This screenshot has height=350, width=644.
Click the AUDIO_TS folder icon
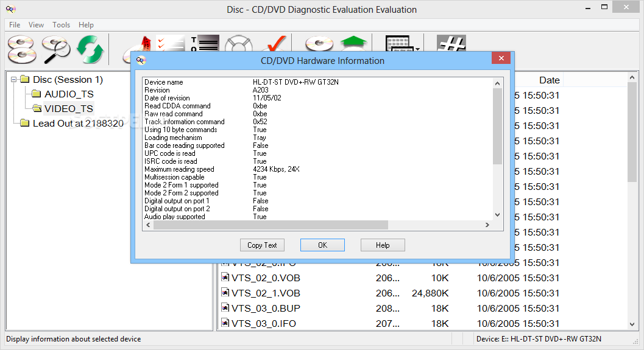click(x=37, y=94)
